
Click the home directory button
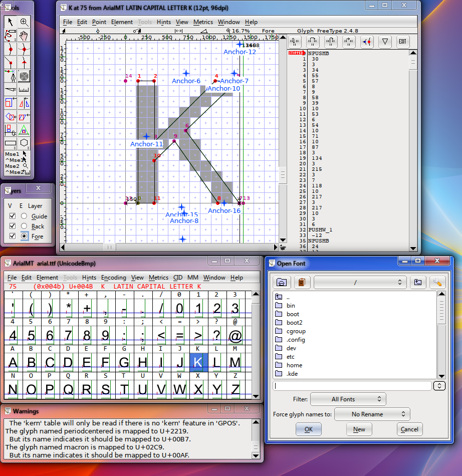coord(282,282)
